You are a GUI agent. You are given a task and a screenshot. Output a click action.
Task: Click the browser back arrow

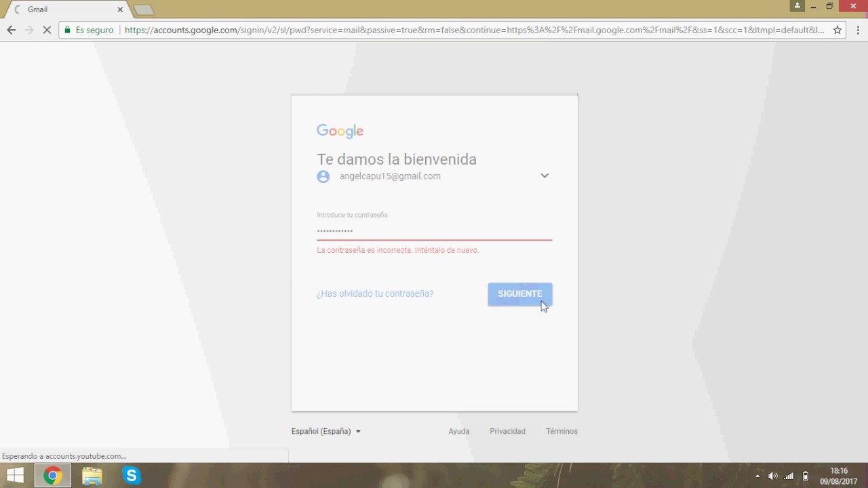(x=11, y=30)
